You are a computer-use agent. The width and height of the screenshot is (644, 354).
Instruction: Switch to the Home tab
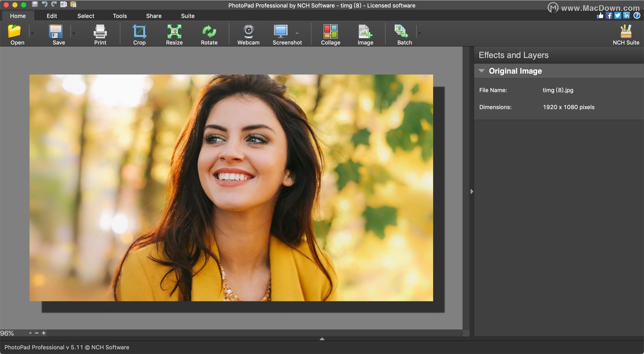18,16
